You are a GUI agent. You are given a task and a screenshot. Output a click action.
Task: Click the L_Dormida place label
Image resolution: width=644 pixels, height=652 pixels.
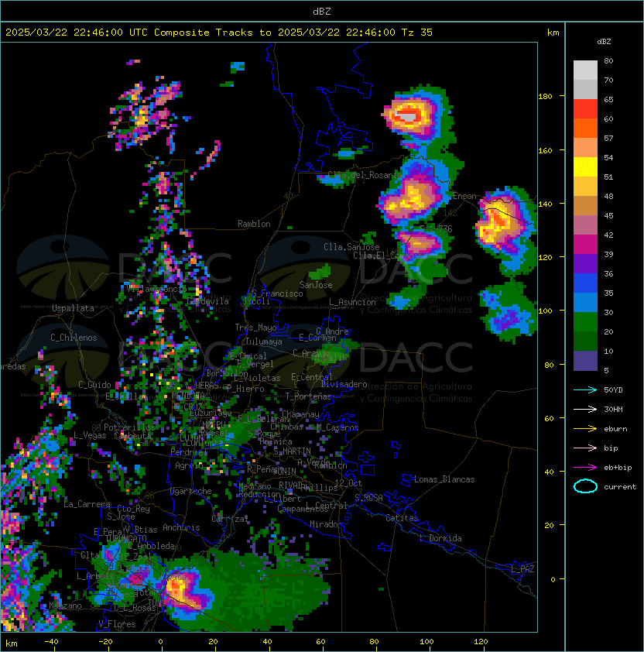(x=440, y=538)
